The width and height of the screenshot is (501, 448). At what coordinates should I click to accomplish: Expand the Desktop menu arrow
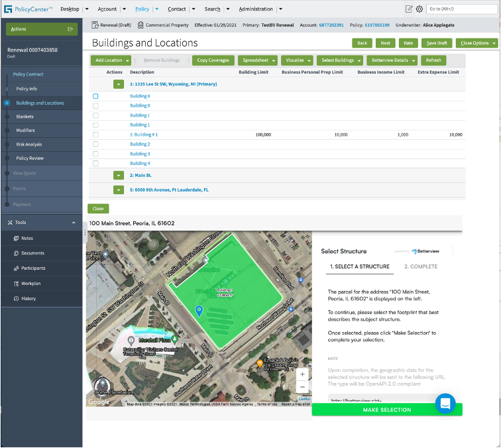coord(87,9)
